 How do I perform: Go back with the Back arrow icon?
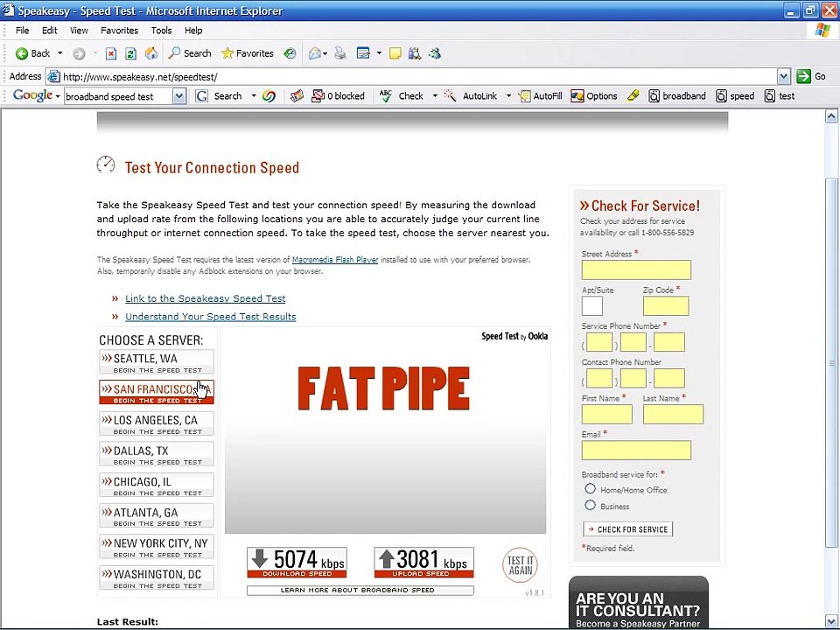pos(21,53)
